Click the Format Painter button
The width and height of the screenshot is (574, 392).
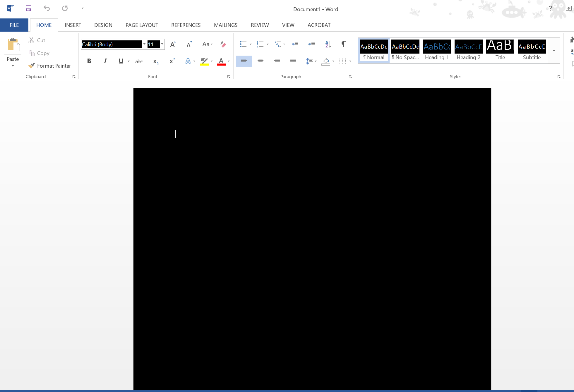(50, 66)
